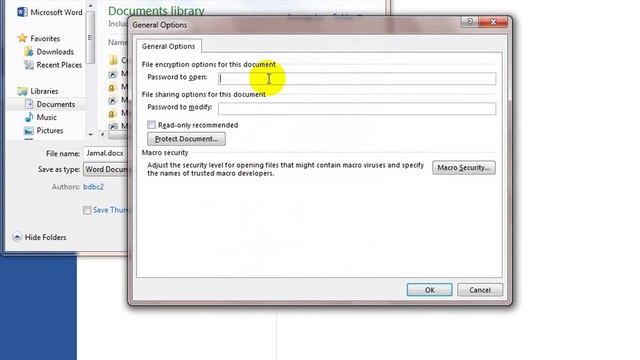Toggle Save Thumbnail checkbox
The height and width of the screenshot is (360, 640).
pos(87,210)
